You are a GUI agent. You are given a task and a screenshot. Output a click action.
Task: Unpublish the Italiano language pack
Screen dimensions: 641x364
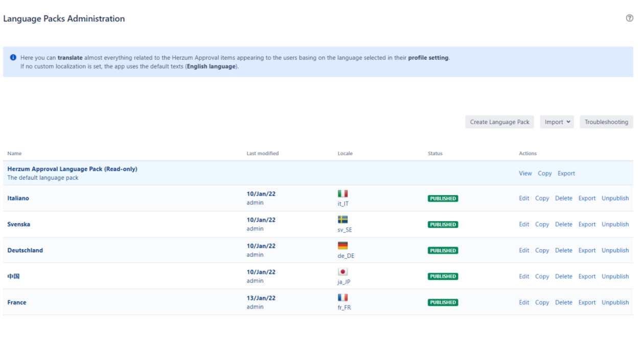tap(615, 199)
